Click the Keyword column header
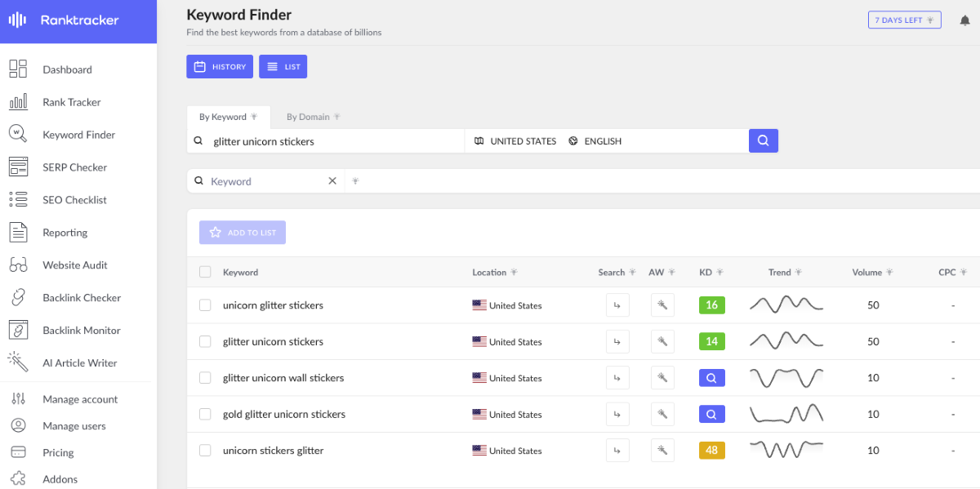980x489 pixels. pyautogui.click(x=240, y=273)
